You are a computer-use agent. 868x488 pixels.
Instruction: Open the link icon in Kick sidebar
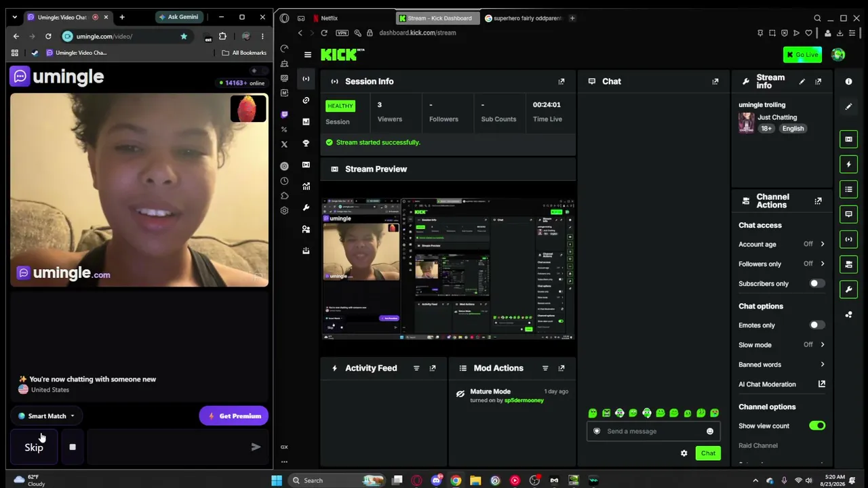306,100
